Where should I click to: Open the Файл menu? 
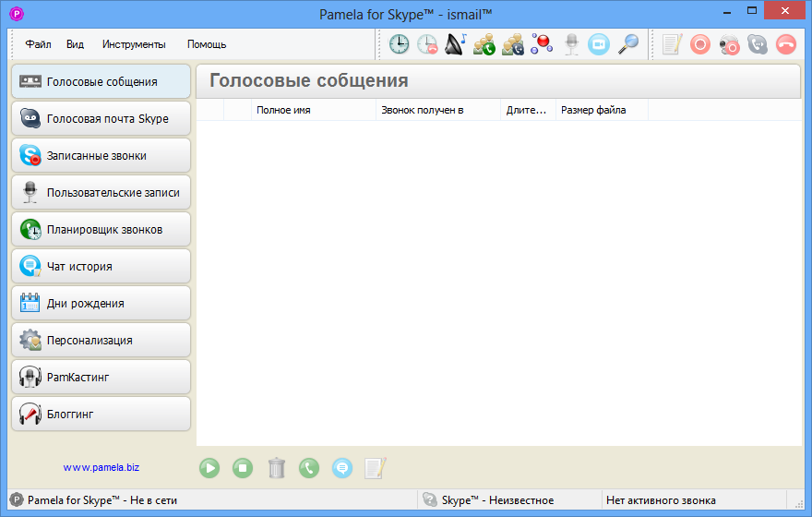39,44
